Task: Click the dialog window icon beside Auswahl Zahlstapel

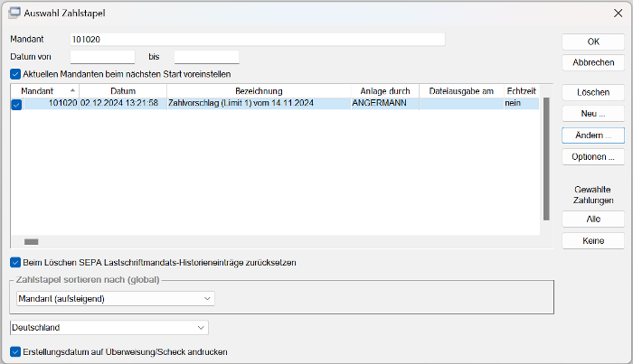Action: pyautogui.click(x=14, y=13)
